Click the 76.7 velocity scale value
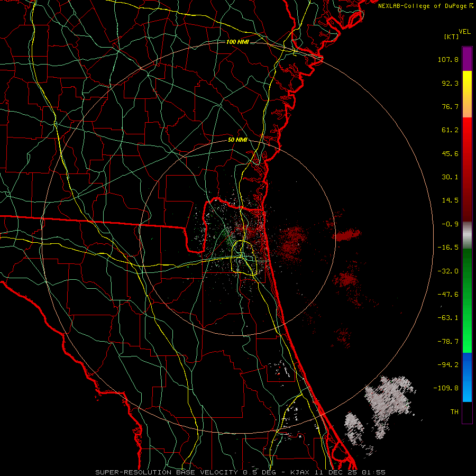Viewport: 476px width, 476px height. pos(450,106)
